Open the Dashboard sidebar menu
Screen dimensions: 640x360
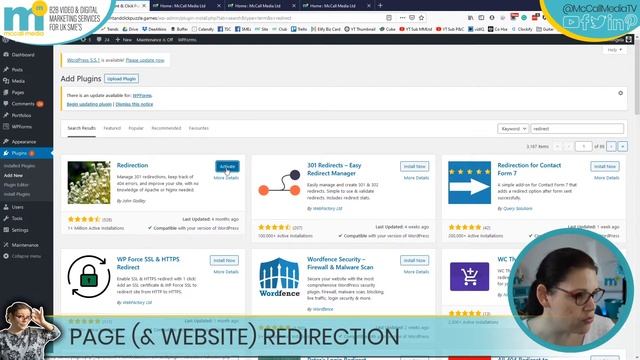tap(23, 55)
